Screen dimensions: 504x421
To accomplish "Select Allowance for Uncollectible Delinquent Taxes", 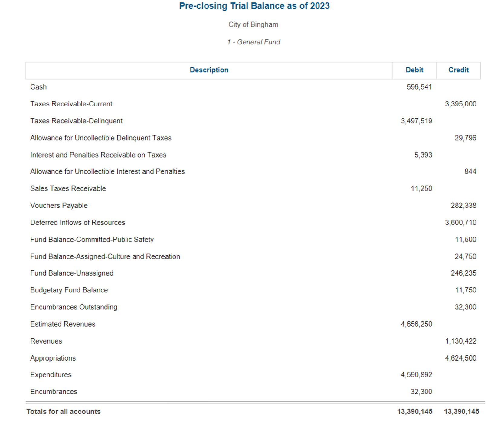I will 101,138.
